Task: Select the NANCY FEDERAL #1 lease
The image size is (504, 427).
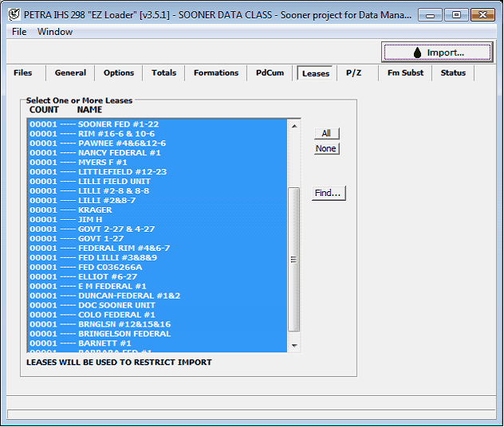Action: tap(120, 153)
